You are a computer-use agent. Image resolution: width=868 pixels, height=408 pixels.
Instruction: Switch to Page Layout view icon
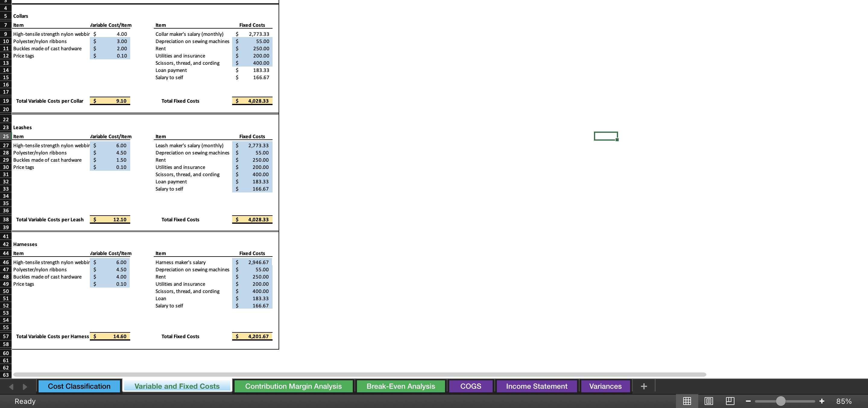click(709, 401)
